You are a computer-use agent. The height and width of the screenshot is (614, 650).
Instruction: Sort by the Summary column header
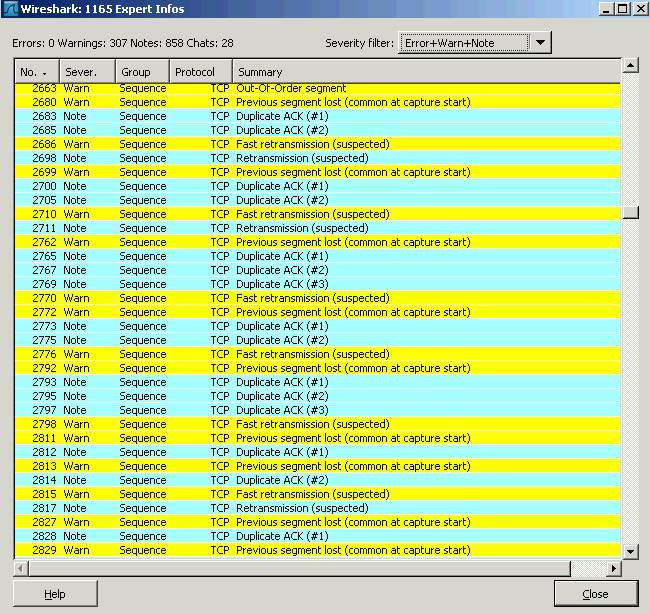[427, 72]
